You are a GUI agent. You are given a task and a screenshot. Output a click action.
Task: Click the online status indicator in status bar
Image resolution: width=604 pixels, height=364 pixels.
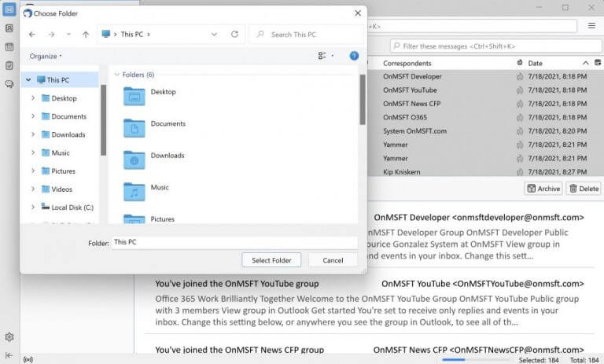(x=28, y=360)
